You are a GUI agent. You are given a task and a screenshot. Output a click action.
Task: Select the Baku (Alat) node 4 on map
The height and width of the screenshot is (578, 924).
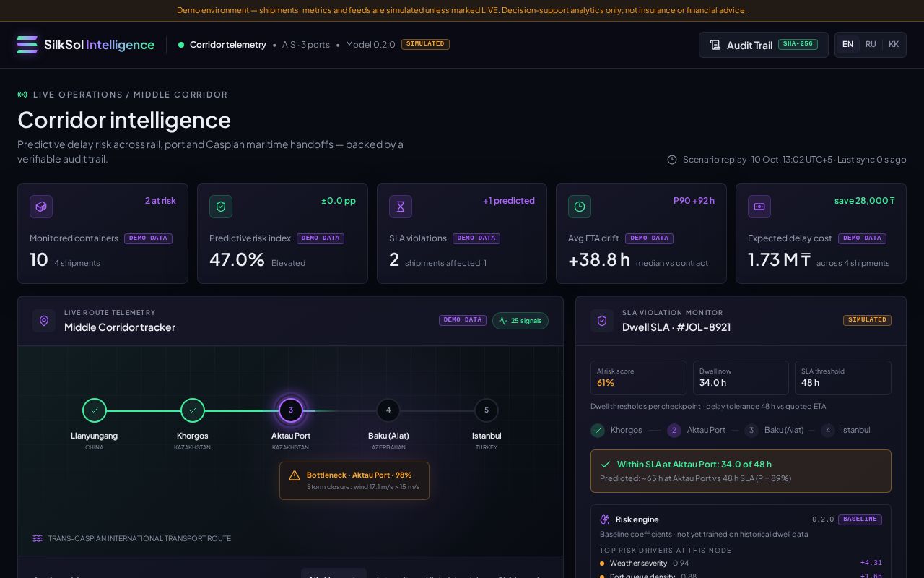coord(388,410)
